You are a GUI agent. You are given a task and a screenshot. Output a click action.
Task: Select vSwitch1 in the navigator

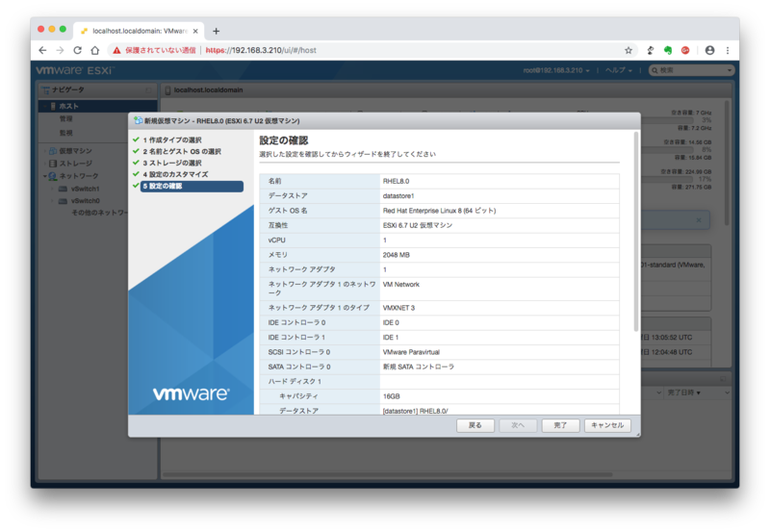point(85,189)
